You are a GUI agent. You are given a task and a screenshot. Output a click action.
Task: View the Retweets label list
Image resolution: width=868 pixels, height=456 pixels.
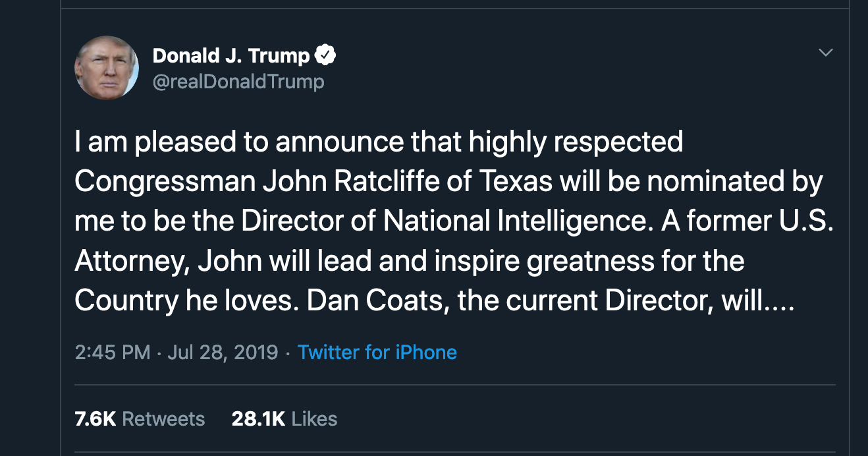[x=163, y=419]
